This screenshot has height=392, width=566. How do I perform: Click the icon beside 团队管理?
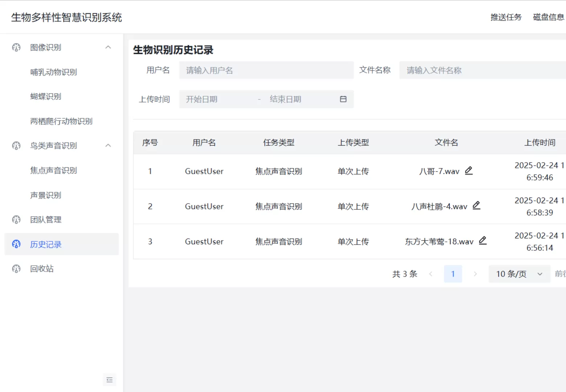click(16, 220)
